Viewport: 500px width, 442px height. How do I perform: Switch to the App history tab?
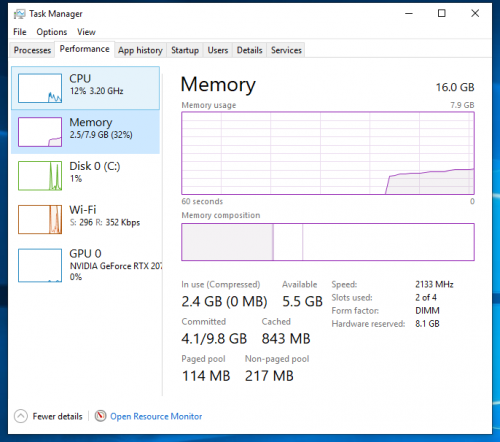tap(140, 50)
